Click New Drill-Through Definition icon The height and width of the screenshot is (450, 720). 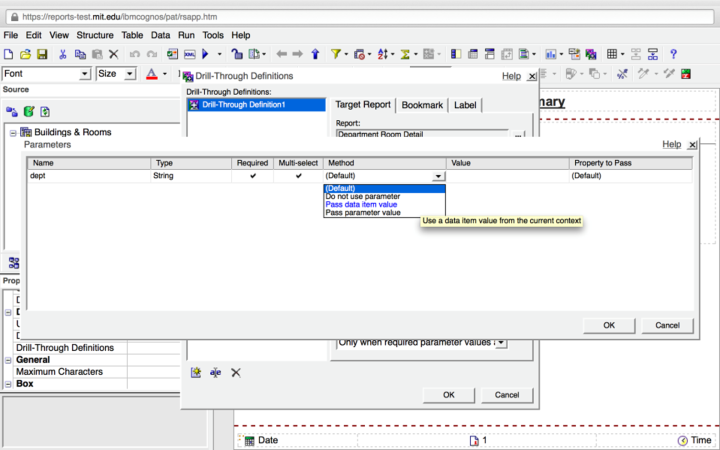pyautogui.click(x=196, y=372)
